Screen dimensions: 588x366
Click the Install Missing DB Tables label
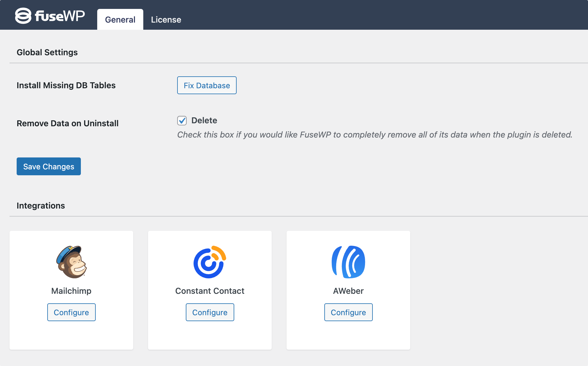coord(66,85)
